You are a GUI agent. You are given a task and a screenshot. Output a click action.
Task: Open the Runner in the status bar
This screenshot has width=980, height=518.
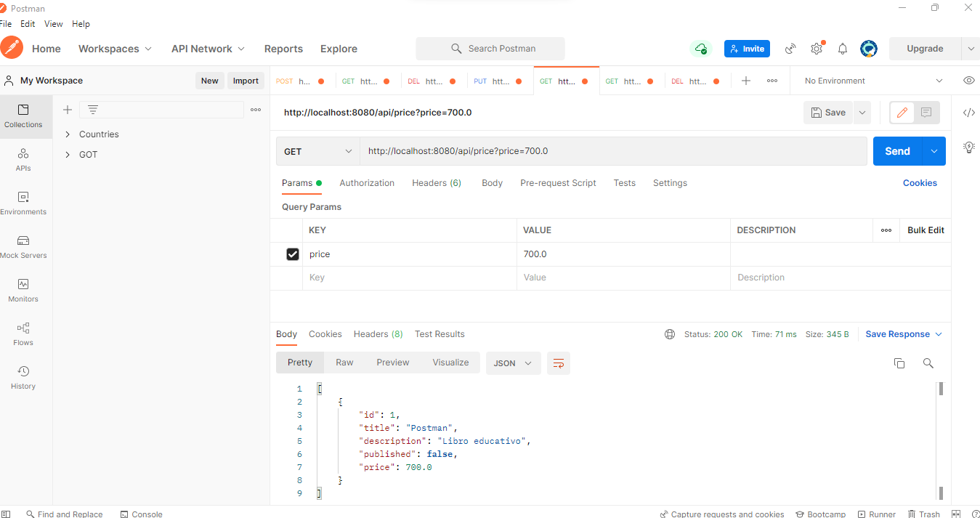tap(877, 514)
